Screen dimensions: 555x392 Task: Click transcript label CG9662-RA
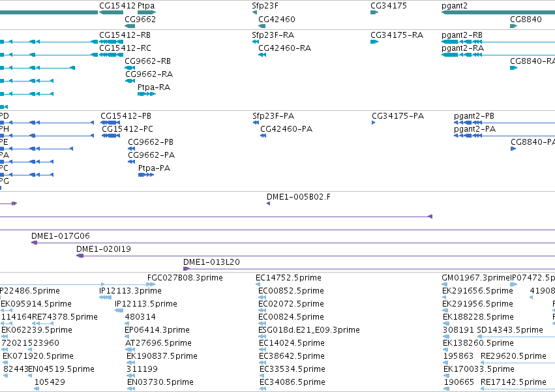click(149, 74)
